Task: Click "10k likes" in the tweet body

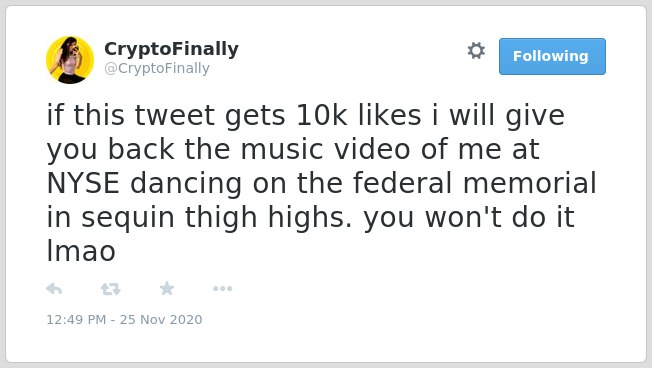Action: [358, 115]
